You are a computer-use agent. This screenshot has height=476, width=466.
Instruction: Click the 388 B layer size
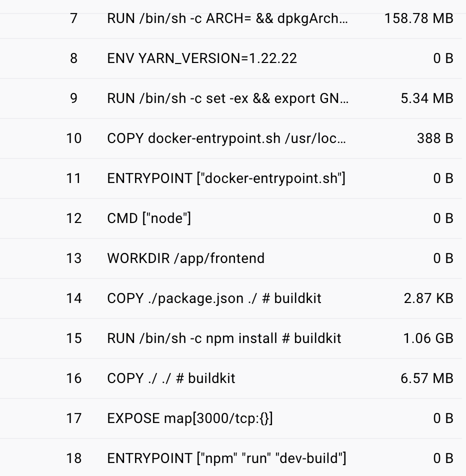(435, 138)
